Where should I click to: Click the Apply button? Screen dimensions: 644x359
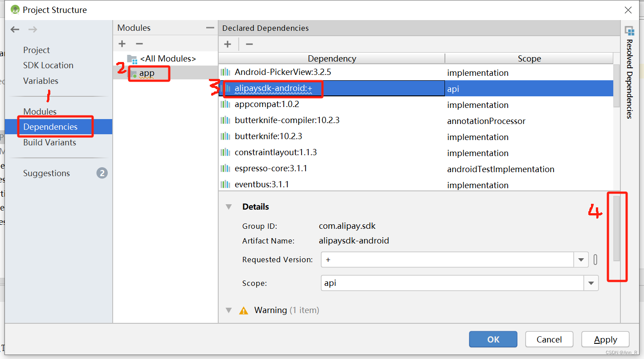point(605,339)
